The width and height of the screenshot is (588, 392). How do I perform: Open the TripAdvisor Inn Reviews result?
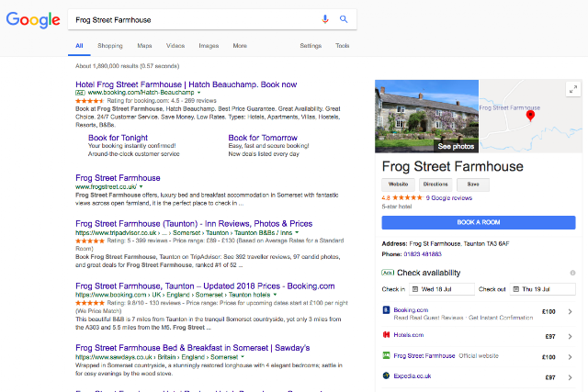(194, 224)
